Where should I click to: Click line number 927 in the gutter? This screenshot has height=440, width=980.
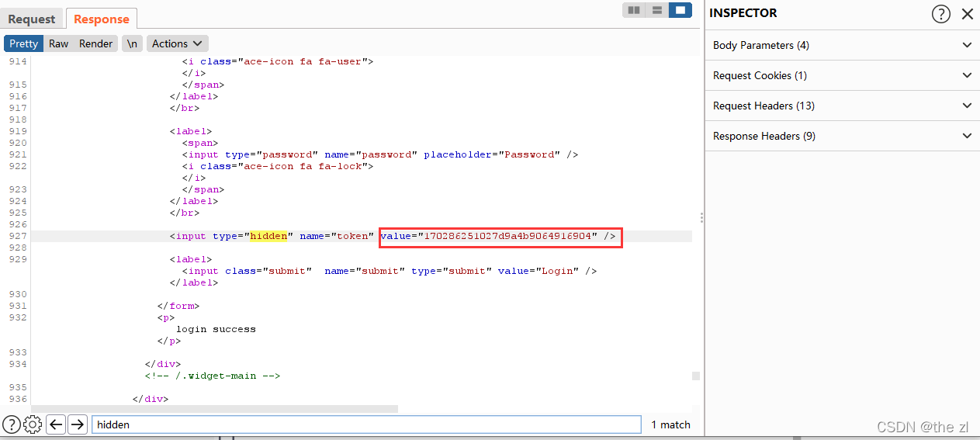(x=17, y=236)
